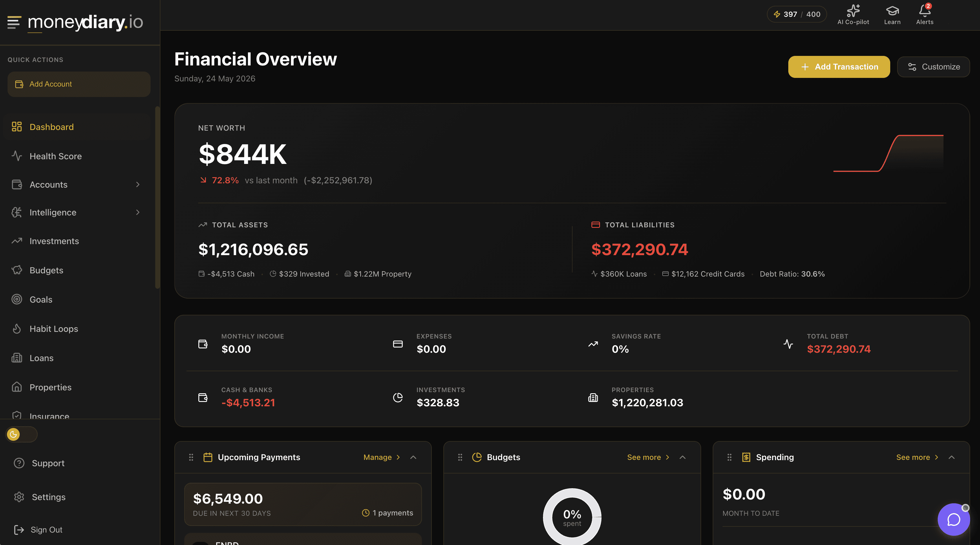Click the Cash & Banks wallet icon
Screen dimensions: 980x545
[203, 397]
